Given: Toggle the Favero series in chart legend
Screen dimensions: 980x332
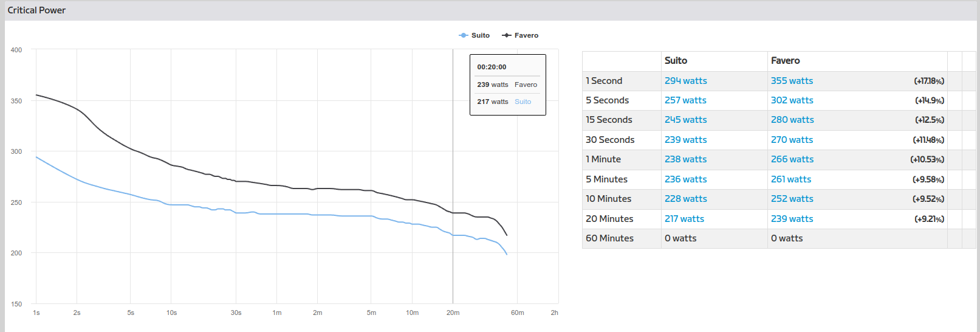Looking at the screenshot, I should tap(526, 35).
